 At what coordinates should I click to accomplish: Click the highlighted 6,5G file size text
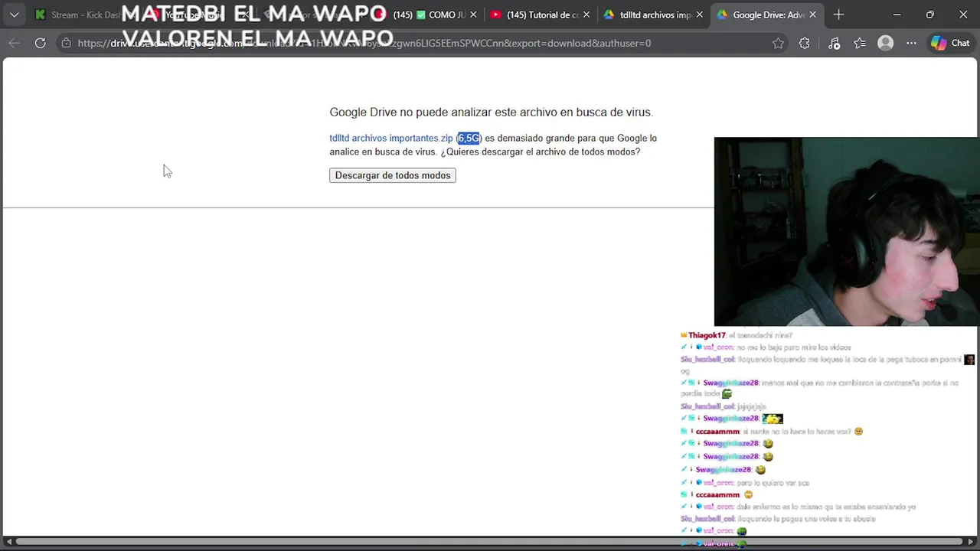(x=469, y=138)
